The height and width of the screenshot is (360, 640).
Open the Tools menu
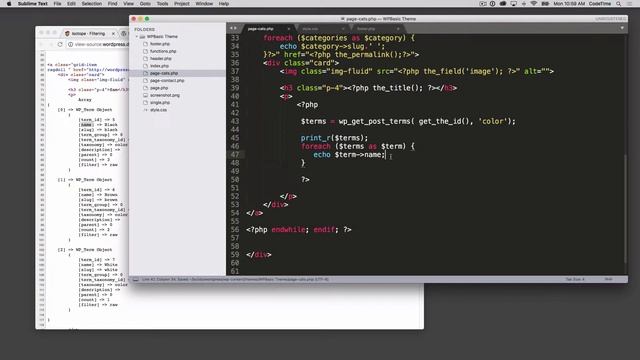coord(162,4)
